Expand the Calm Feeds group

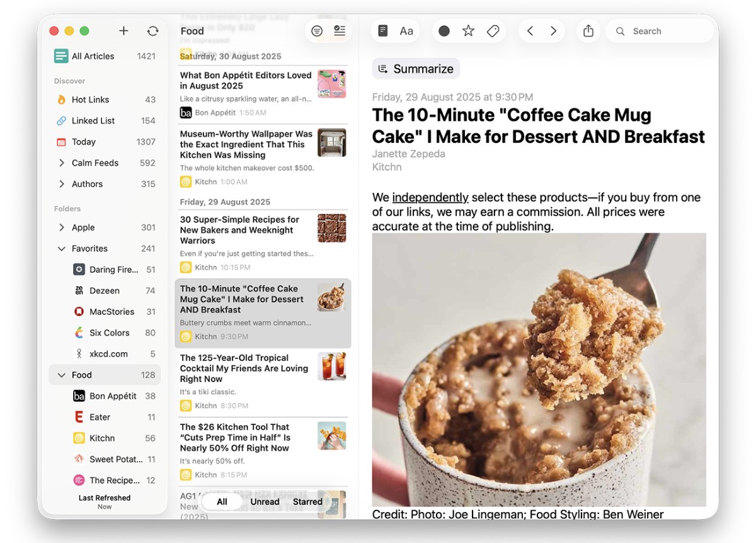tap(61, 163)
